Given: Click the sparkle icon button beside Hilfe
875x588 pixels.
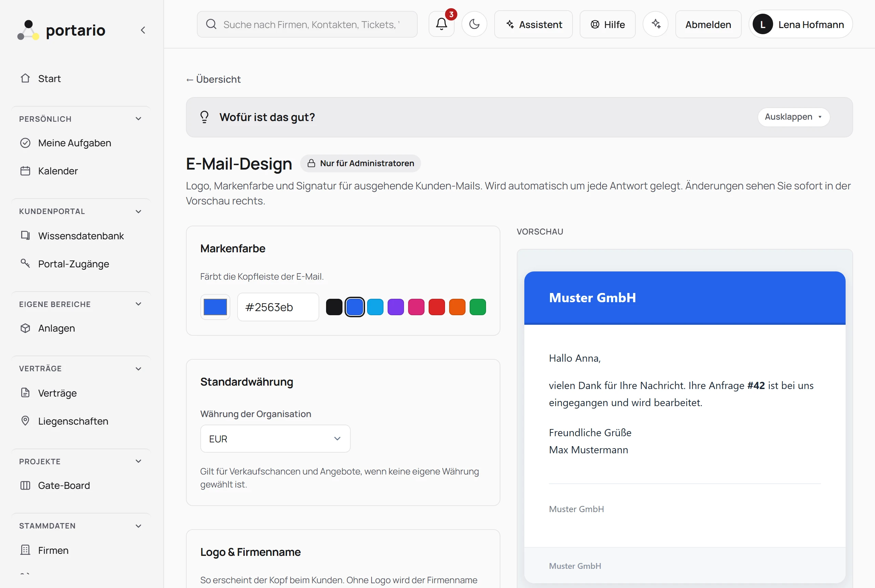Looking at the screenshot, I should 656,24.
